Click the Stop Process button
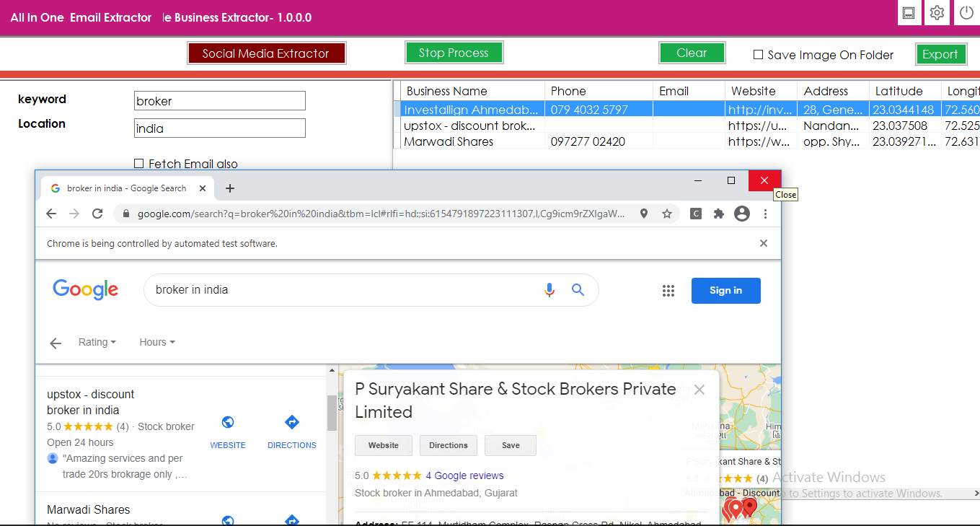Image resolution: width=980 pixels, height=526 pixels. pos(454,53)
